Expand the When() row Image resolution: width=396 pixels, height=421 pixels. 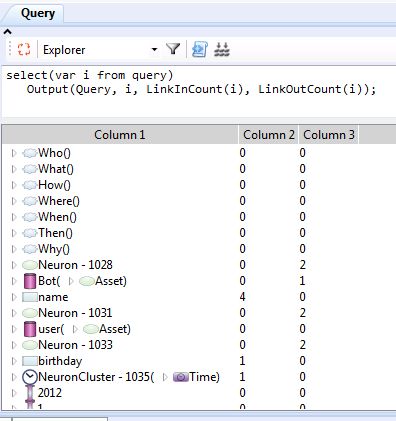(14, 217)
